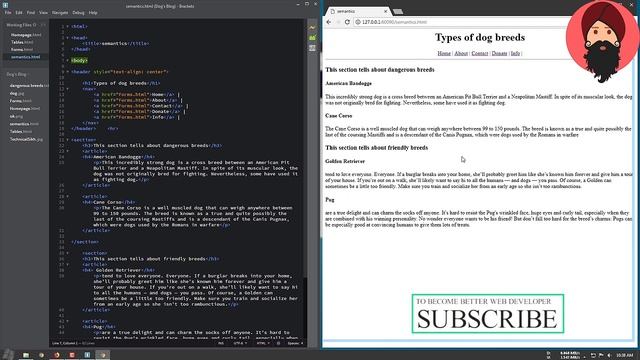Open the View menu in Brackets
Screen dimensions: 640x360
tap(43, 13)
